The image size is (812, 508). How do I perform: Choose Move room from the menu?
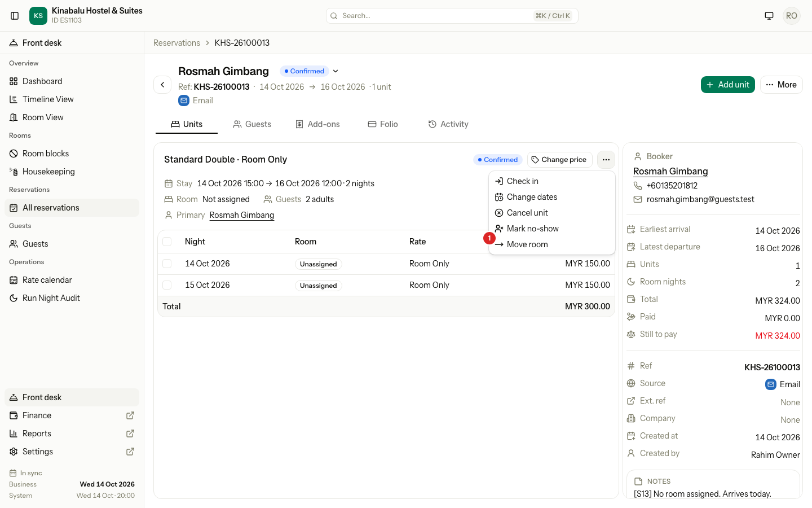pyautogui.click(x=552, y=244)
